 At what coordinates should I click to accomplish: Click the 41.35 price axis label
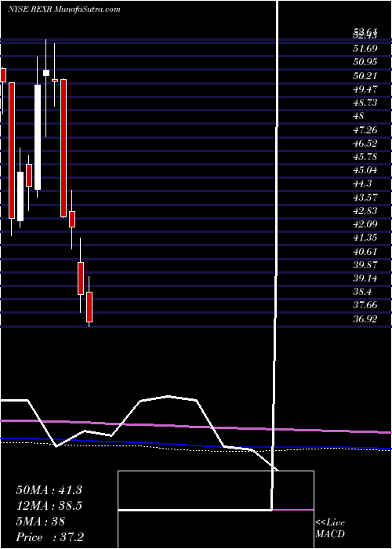point(365,238)
